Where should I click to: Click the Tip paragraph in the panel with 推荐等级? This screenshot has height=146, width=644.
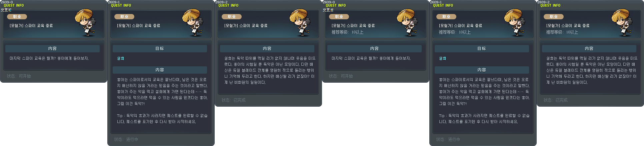pyautogui.click(x=484, y=119)
